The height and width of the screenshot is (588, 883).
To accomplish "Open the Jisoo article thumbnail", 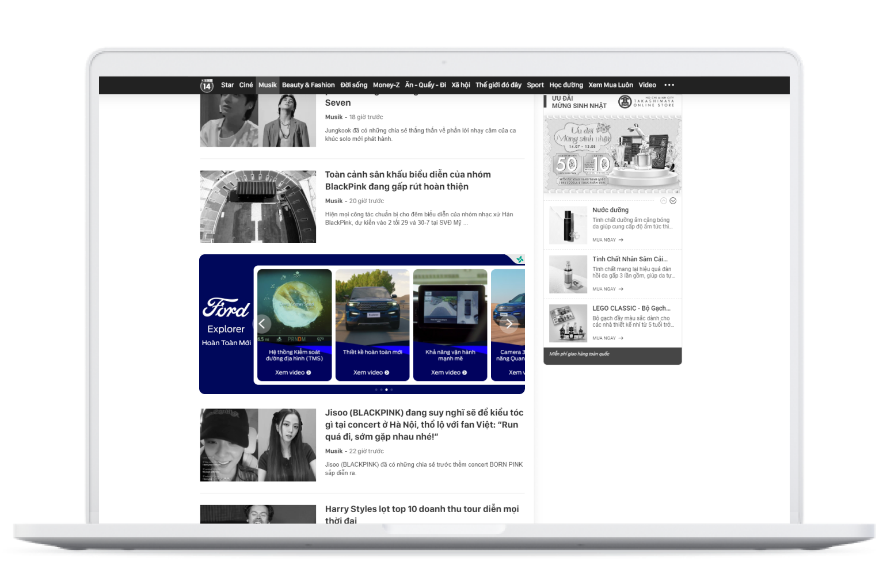I will pyautogui.click(x=258, y=445).
